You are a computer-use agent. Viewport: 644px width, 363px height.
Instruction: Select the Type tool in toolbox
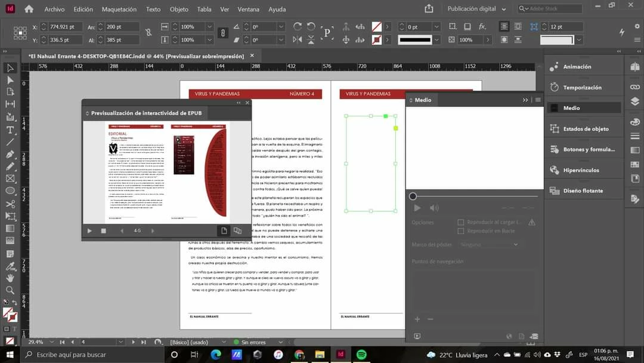(10, 130)
